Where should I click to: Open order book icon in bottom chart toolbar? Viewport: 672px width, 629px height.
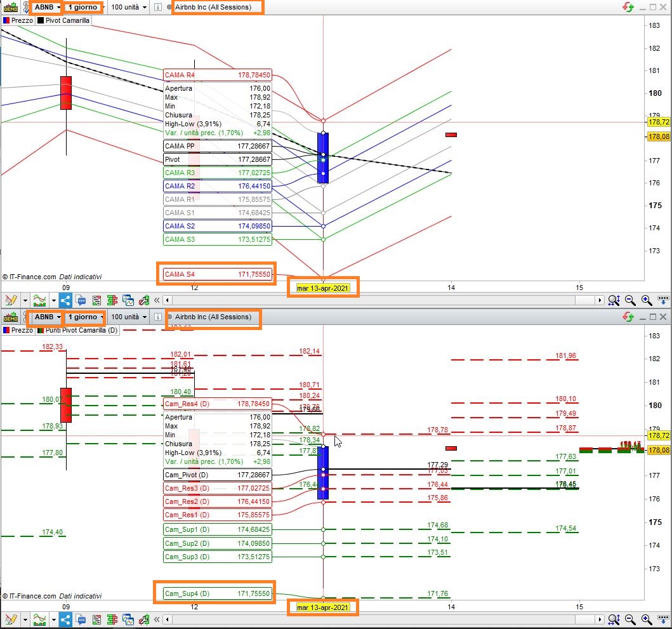pos(112,619)
